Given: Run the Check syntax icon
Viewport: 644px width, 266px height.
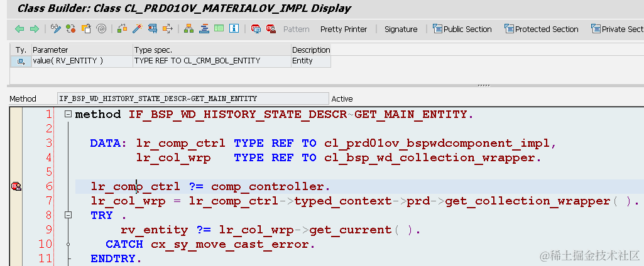Looking at the screenshot, I should [x=122, y=29].
